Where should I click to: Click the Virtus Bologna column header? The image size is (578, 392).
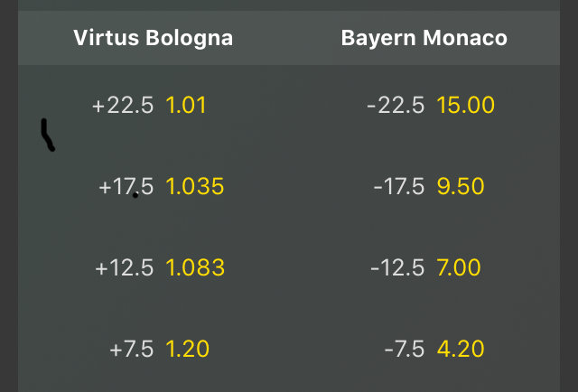(154, 38)
